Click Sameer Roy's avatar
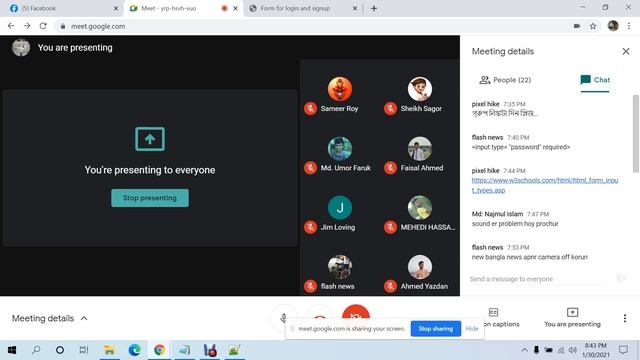This screenshot has width=640, height=360. (x=340, y=89)
